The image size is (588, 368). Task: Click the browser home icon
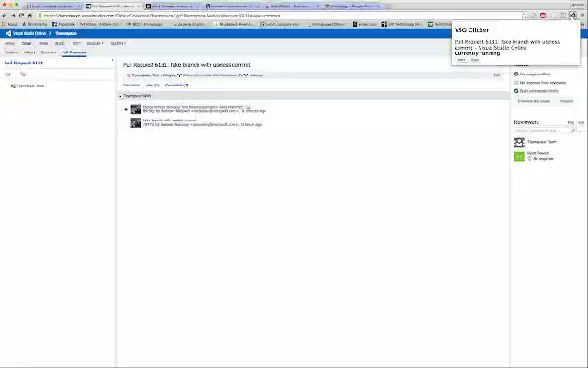(x=30, y=16)
